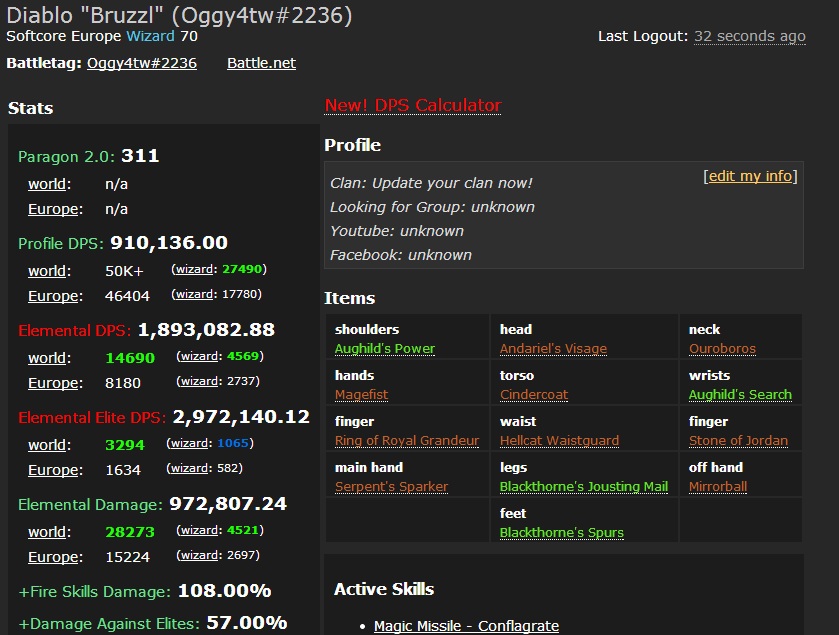Click the Youtube: unknown text
The height and width of the screenshot is (635, 839).
[397, 232]
